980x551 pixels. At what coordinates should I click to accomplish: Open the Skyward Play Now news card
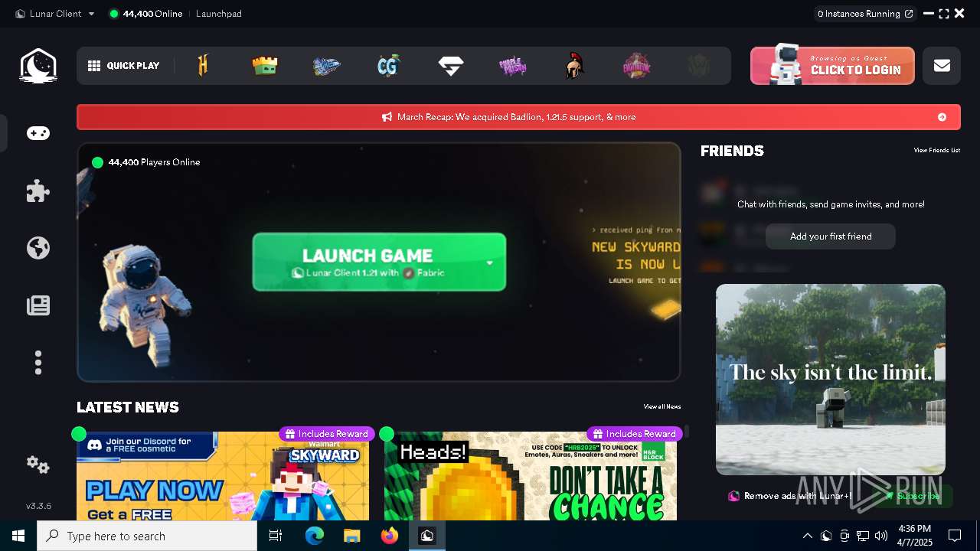tap(223, 476)
